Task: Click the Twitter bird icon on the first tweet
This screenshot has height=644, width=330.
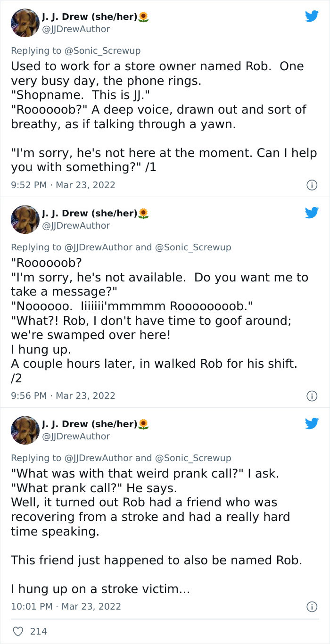Action: click(x=312, y=16)
